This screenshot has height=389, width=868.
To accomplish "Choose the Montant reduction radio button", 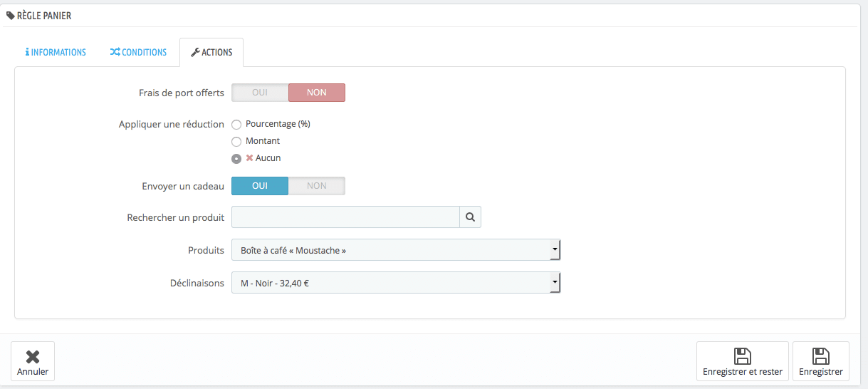I will coord(236,142).
